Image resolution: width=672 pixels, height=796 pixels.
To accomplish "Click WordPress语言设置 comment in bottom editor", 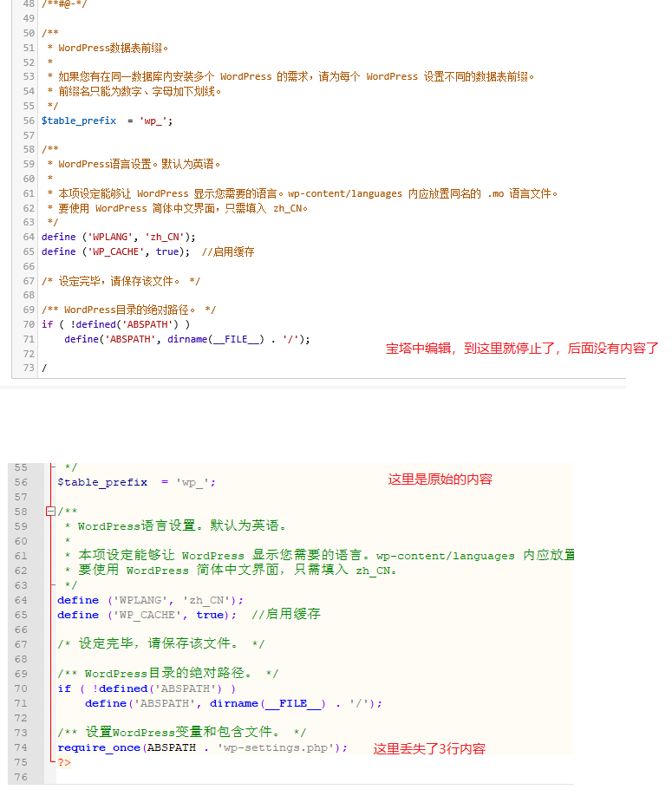I will tap(175, 526).
